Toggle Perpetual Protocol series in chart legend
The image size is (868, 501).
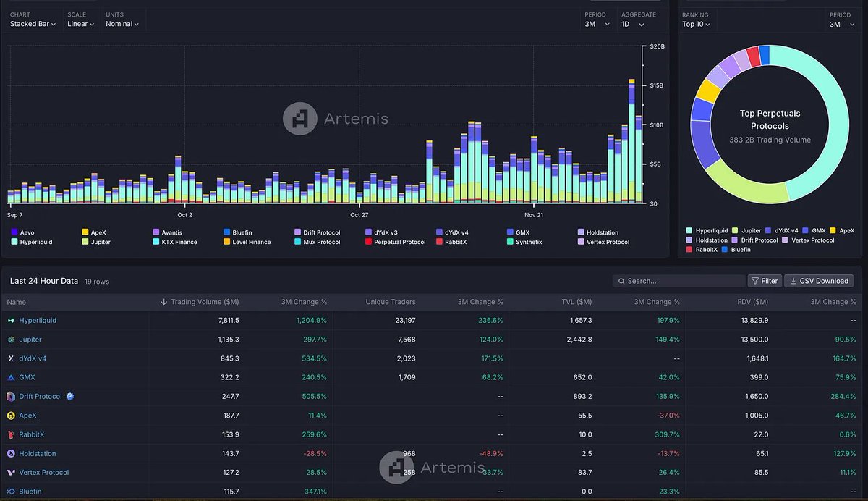pyautogui.click(x=396, y=242)
